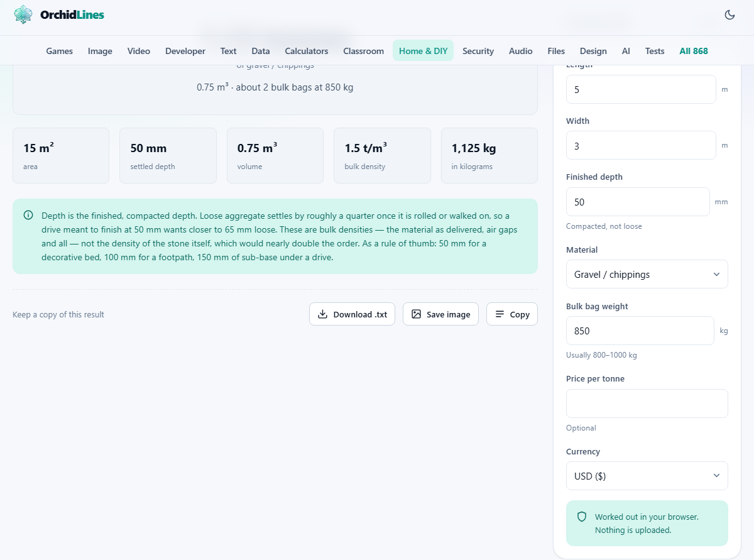The image size is (754, 560).
Task: Click the 'Optional' hint under Price per tonne
Action: (x=581, y=428)
